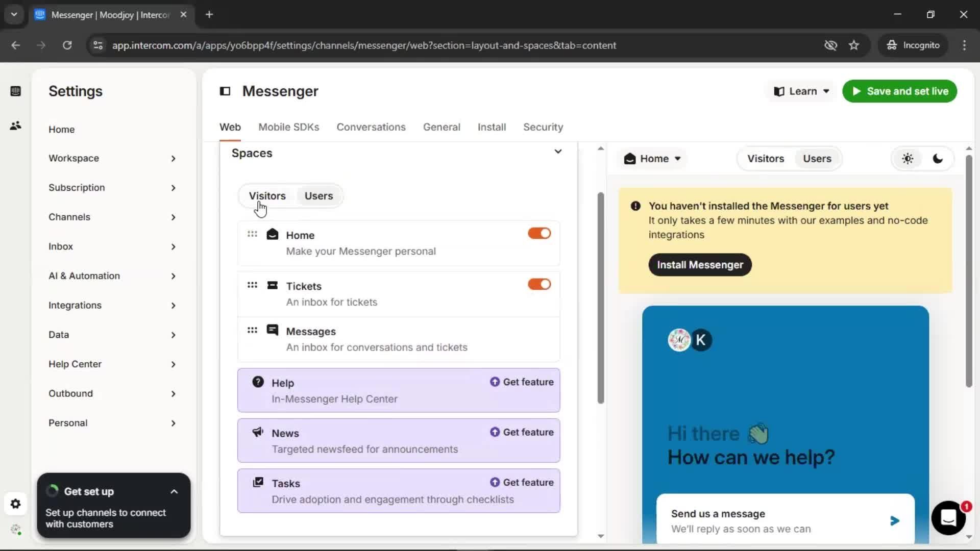Click drag handle for Tickets space
Viewport: 980px width, 551px height.
(252, 285)
